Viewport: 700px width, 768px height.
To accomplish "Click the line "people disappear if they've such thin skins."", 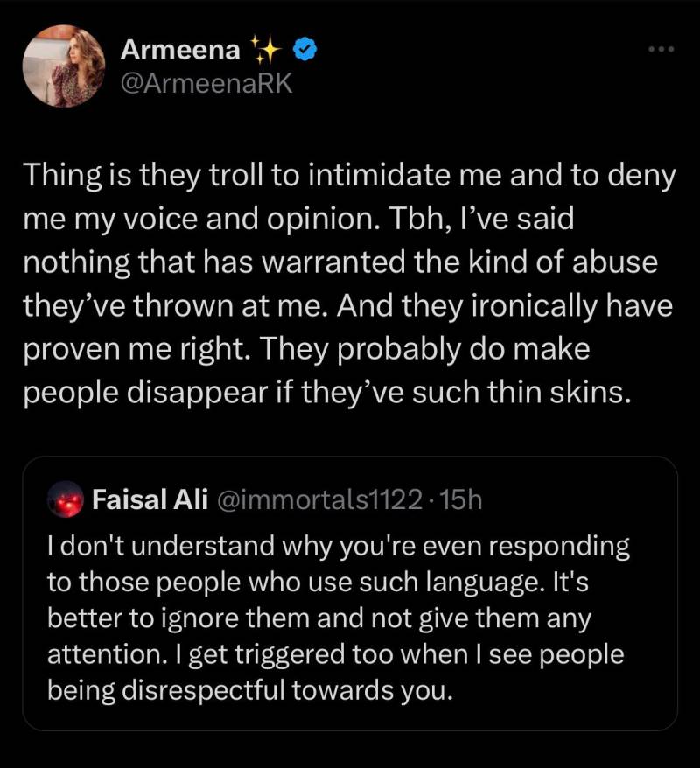I will point(326,394).
